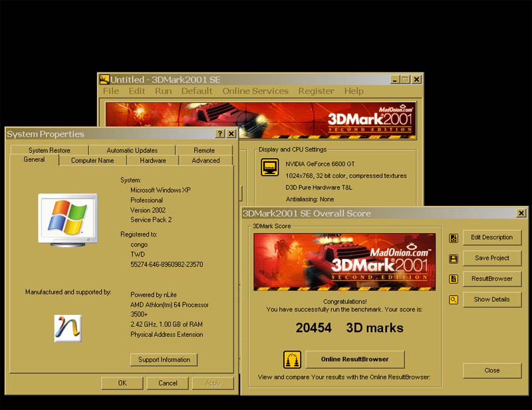Click the 3DMark2001 SE title bar app icon
Viewport: 532px width, 410px height.
pyautogui.click(x=104, y=80)
